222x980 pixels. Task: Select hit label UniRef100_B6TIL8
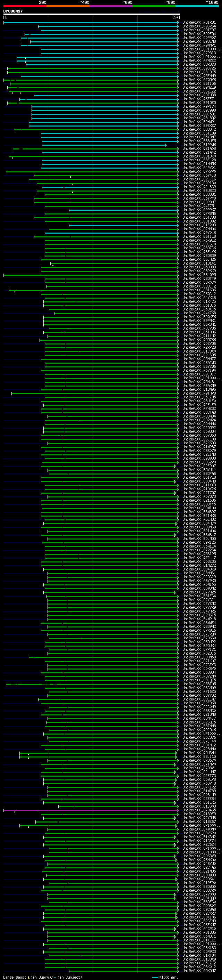tap(199, 237)
